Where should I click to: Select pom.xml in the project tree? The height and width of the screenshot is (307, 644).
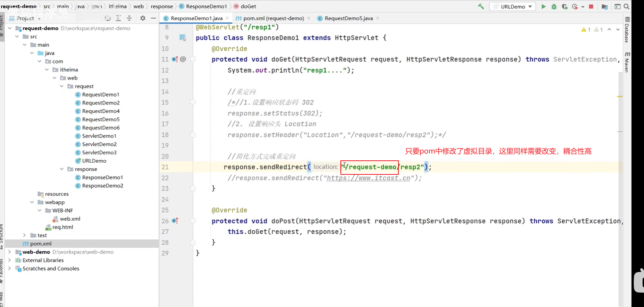point(41,244)
